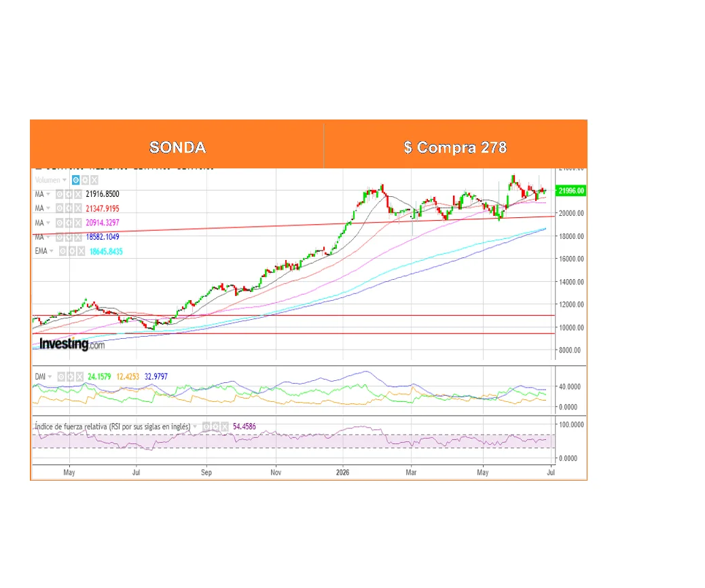Viewport: 705px width, 588px height.
Task: Select the SONDA header tab
Action: click(177, 147)
